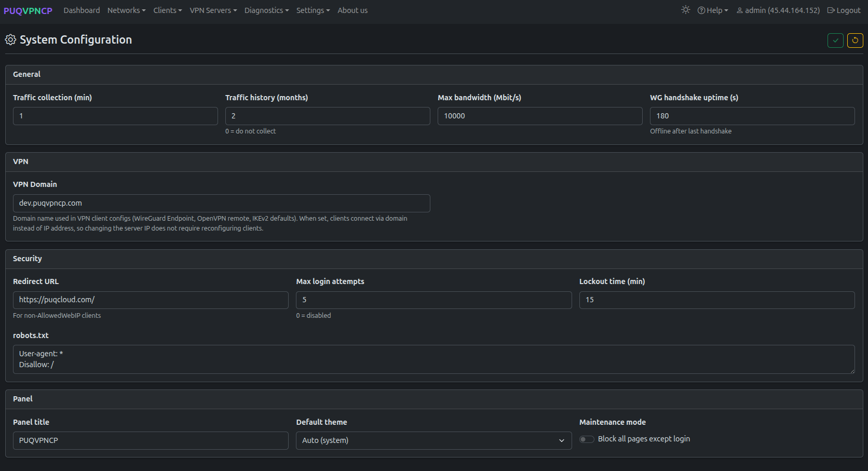Viewport: 868px width, 471px height.
Task: Edit the WG handshake uptime field
Action: [x=752, y=116]
